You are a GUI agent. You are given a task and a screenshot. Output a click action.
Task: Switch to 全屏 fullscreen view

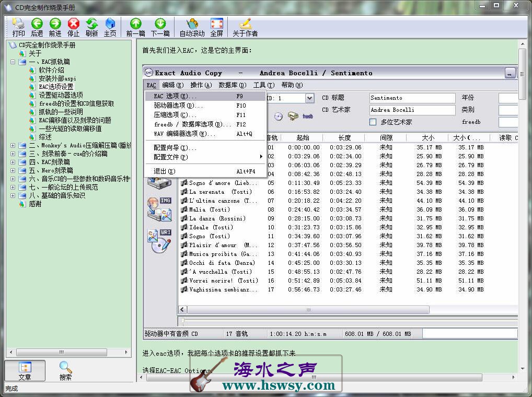pyautogui.click(x=217, y=27)
